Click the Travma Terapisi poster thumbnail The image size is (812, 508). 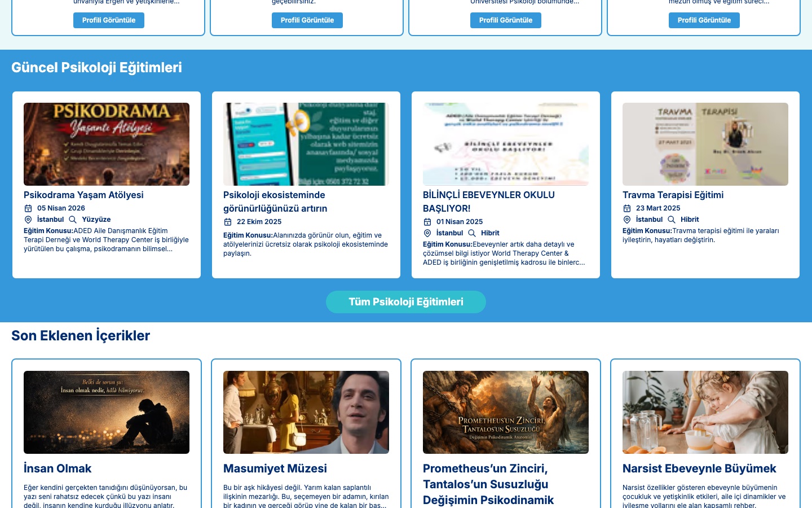pyautogui.click(x=705, y=144)
